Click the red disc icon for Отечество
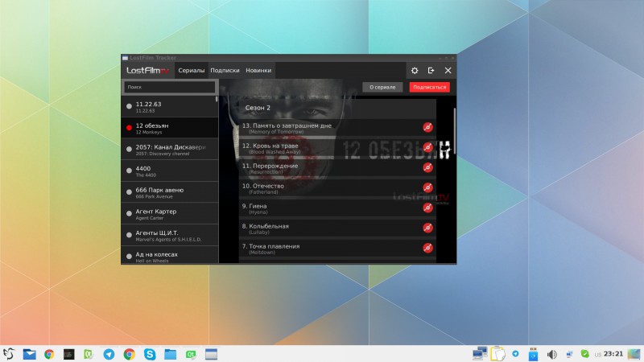644x362 pixels. [427, 187]
